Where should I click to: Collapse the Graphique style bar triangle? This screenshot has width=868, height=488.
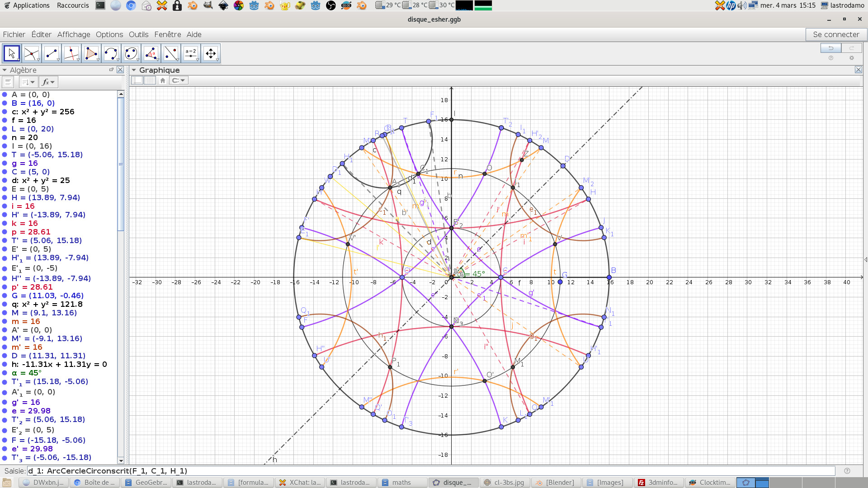[134, 70]
